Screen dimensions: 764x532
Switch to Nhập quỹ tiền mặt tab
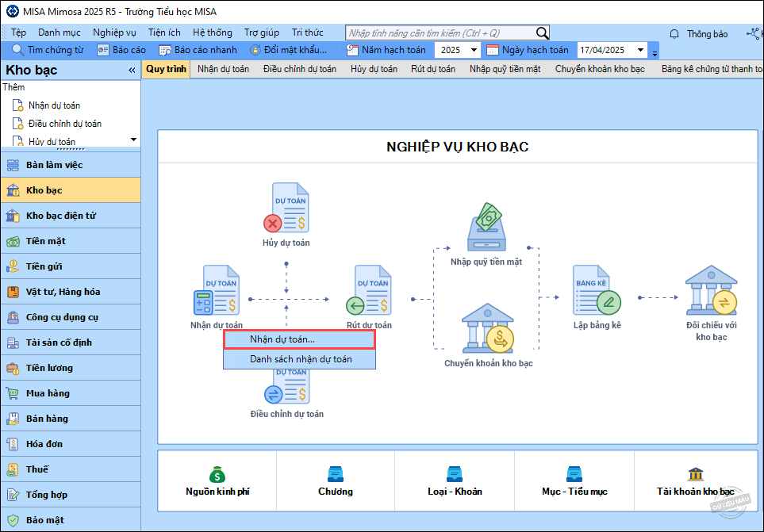tap(505, 69)
